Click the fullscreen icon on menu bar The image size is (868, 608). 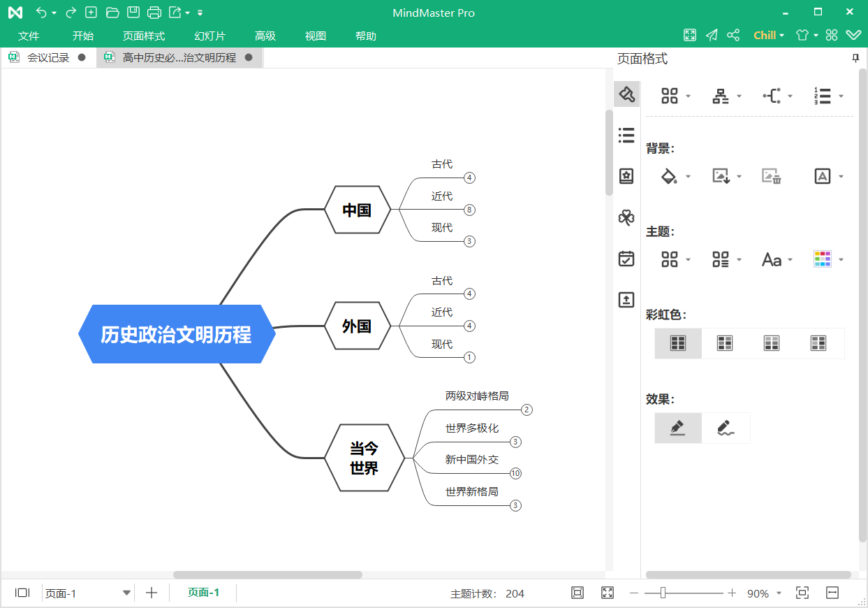tap(690, 35)
